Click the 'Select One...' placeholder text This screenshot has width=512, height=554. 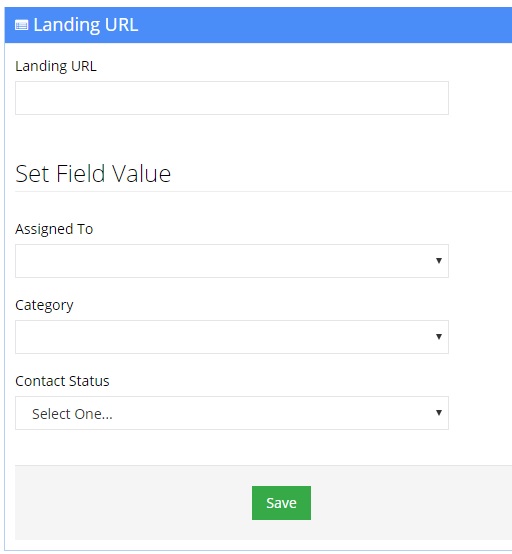click(72, 414)
